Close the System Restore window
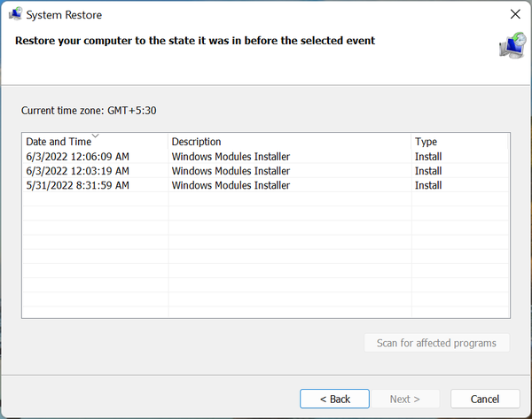This screenshot has height=419, width=532. 515,14
